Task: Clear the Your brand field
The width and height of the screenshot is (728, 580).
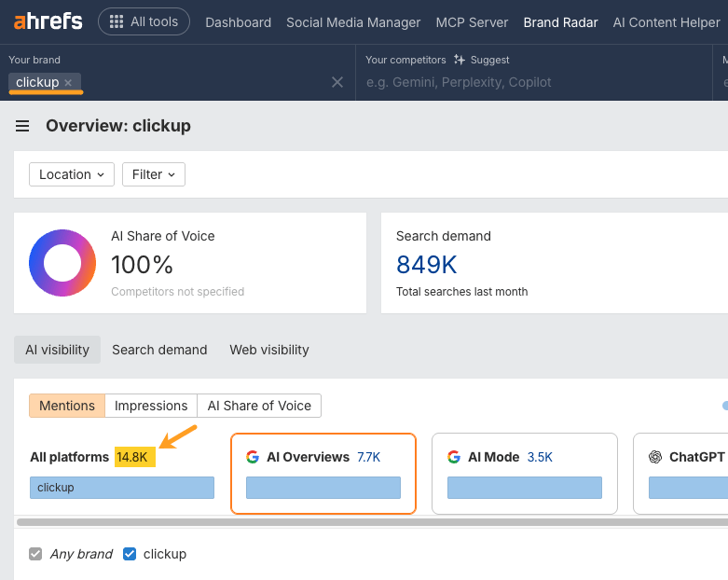Action: coord(337,82)
